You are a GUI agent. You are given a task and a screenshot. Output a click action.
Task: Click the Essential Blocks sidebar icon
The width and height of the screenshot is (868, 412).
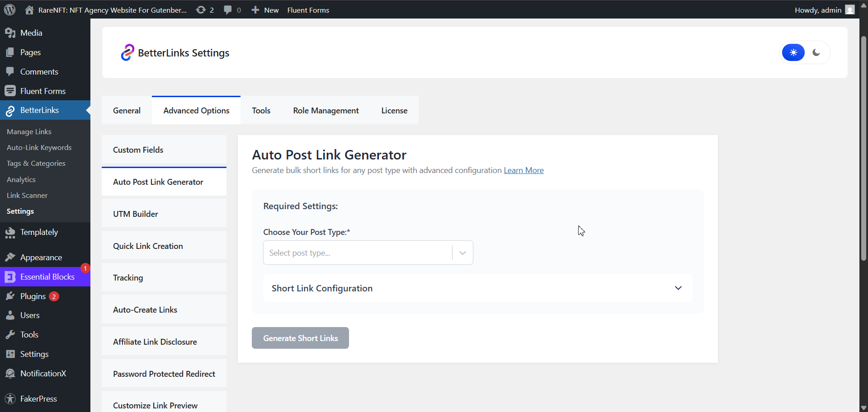coord(10,276)
